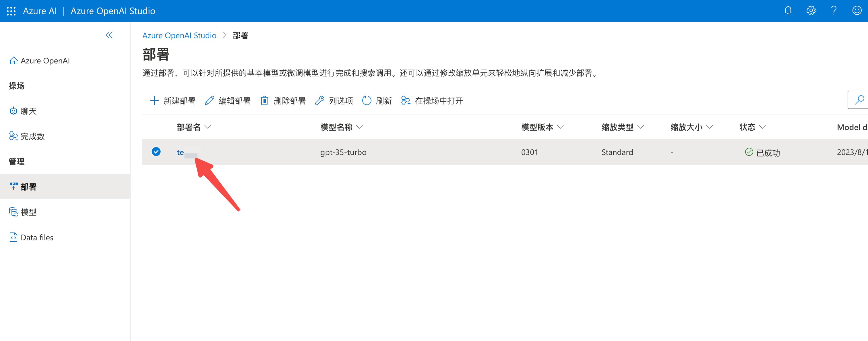
Task: Open the feedback smiley icon
Action: pos(857,11)
